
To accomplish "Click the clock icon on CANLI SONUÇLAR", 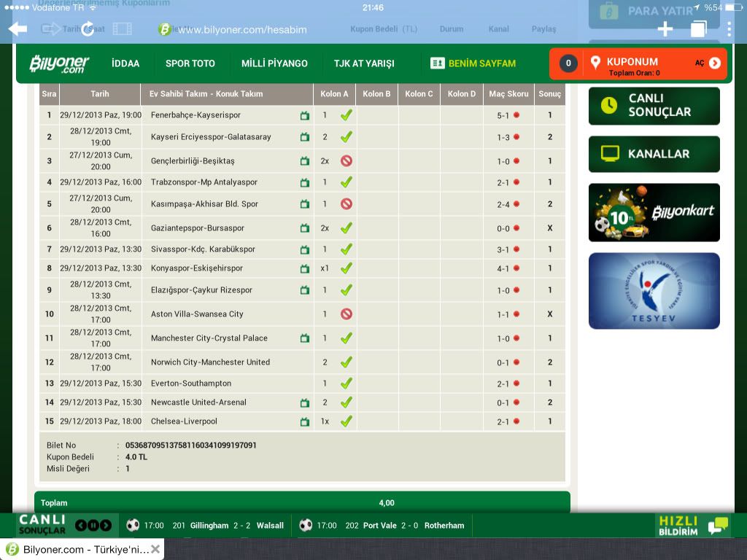I will coord(609,105).
